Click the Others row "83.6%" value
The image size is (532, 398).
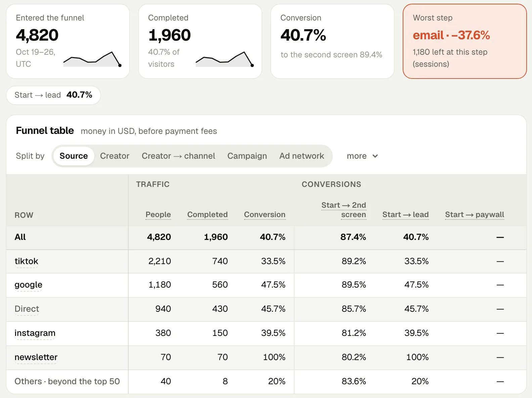coord(354,381)
